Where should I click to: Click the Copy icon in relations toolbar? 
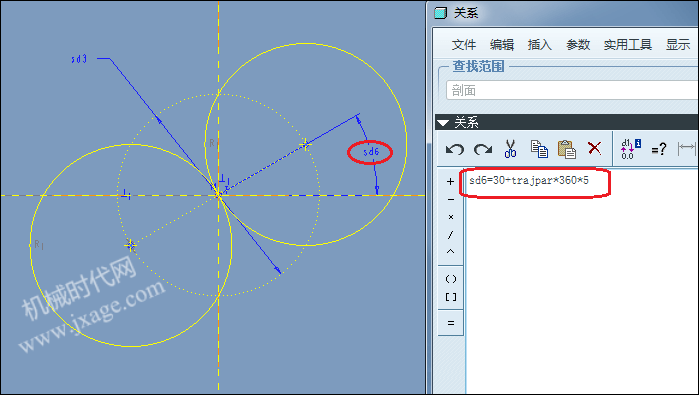click(x=539, y=149)
